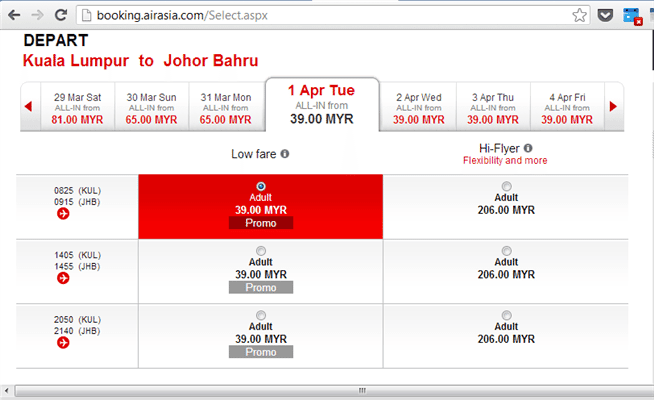Image resolution: width=654 pixels, height=400 pixels.
Task: Show earlier dates with the left red arrow
Action: point(28,106)
